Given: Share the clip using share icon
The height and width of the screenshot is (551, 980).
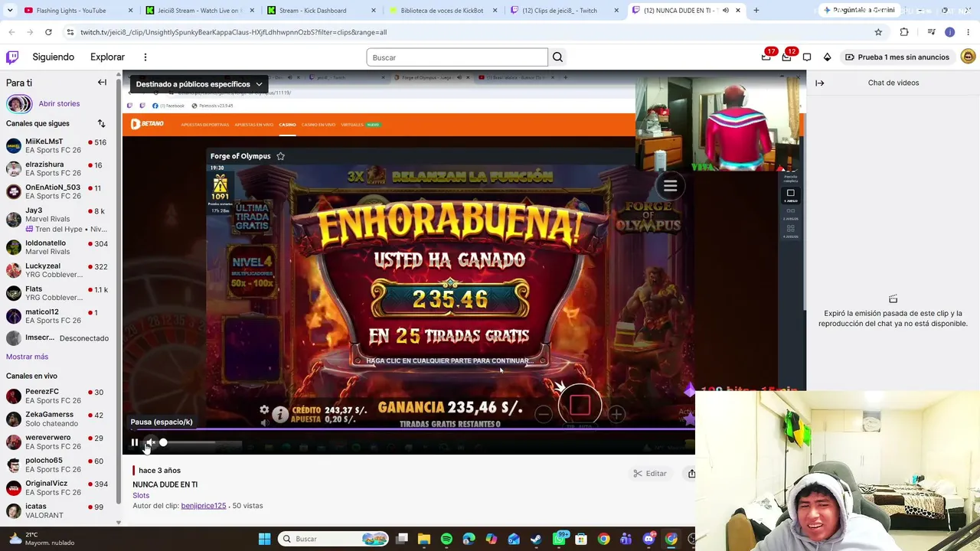Looking at the screenshot, I should tap(691, 474).
